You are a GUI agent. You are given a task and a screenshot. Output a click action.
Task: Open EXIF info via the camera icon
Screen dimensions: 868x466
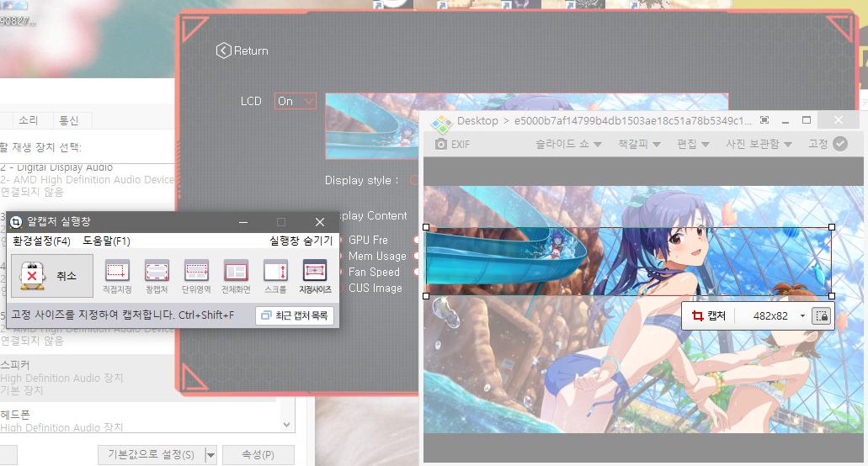coord(441,144)
